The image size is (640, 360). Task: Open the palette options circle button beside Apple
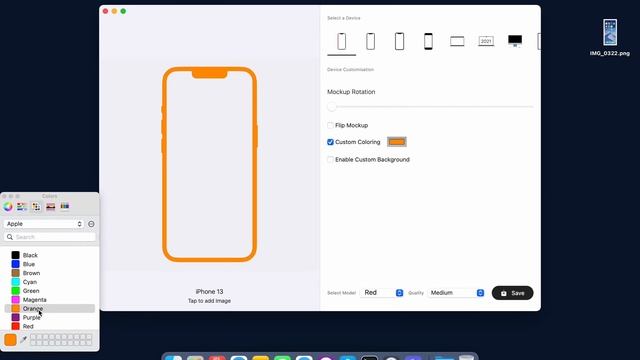click(91, 224)
